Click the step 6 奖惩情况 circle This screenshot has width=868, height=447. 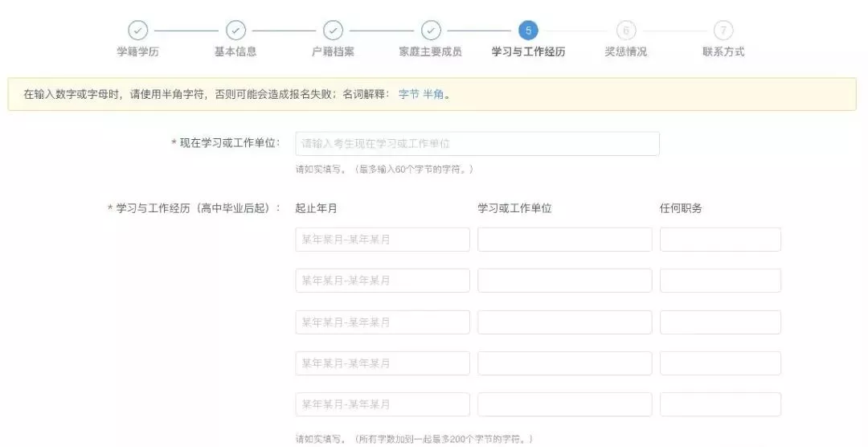point(625,31)
